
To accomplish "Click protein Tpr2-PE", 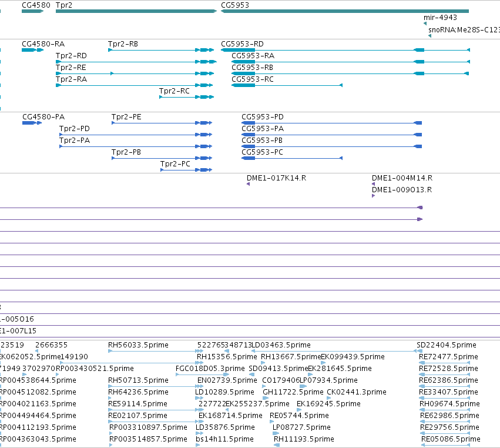I will coord(162,123).
